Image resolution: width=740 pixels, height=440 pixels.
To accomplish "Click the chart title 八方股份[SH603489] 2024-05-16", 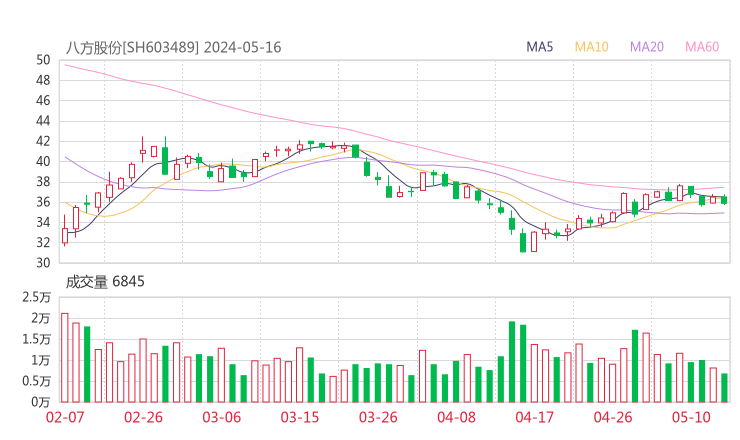I will tap(173, 47).
